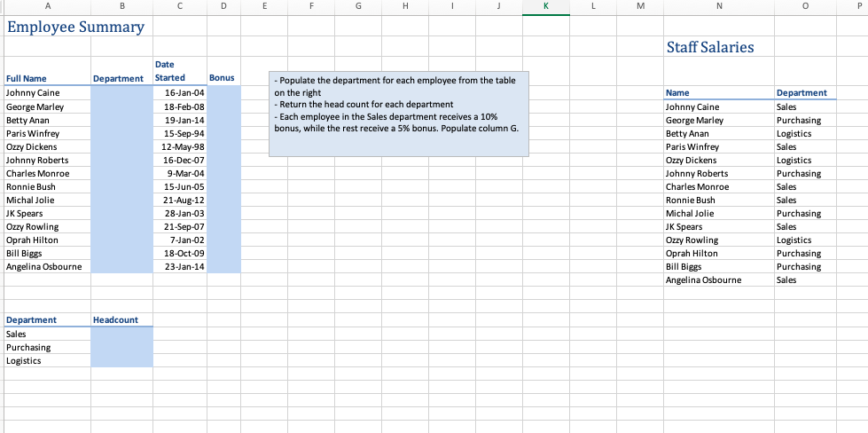Select Michal Jolie in Staff Salaries table
The width and height of the screenshot is (868, 433).
(718, 213)
